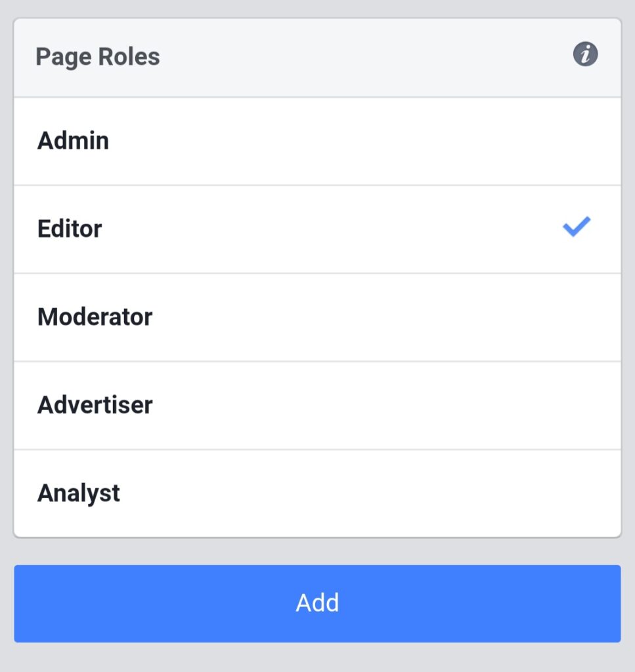Click the empty area of Admin row
This screenshot has width=635, height=672.
click(364, 142)
